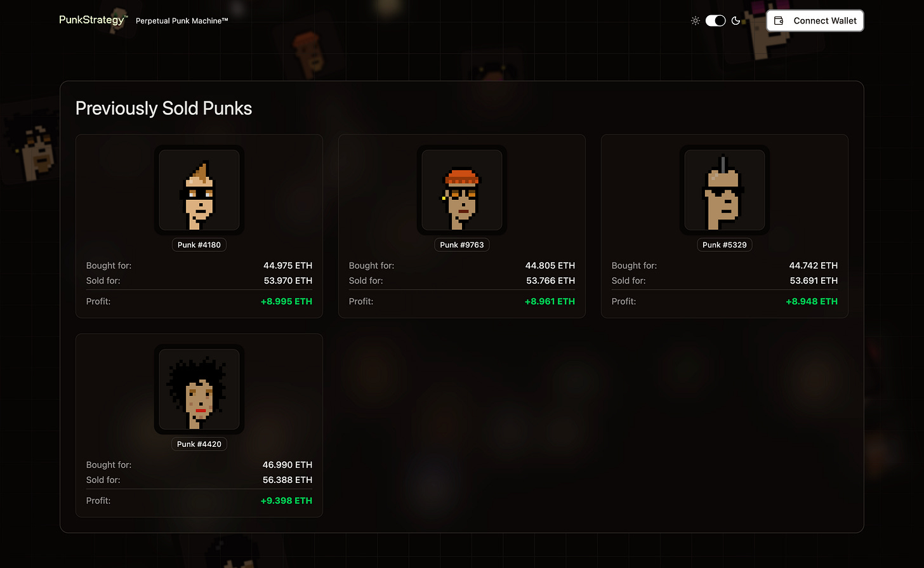924x568 pixels.
Task: Click the +9.398 ETH profit value
Action: tap(286, 501)
